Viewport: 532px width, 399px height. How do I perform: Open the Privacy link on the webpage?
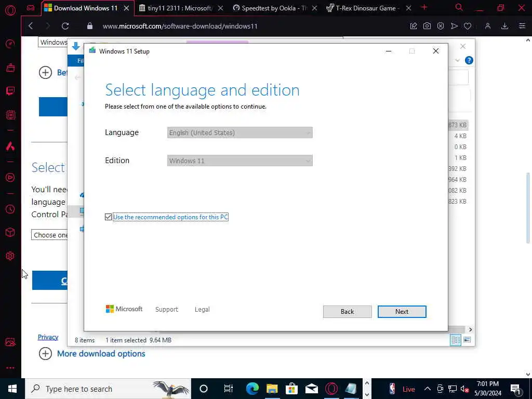(48, 337)
